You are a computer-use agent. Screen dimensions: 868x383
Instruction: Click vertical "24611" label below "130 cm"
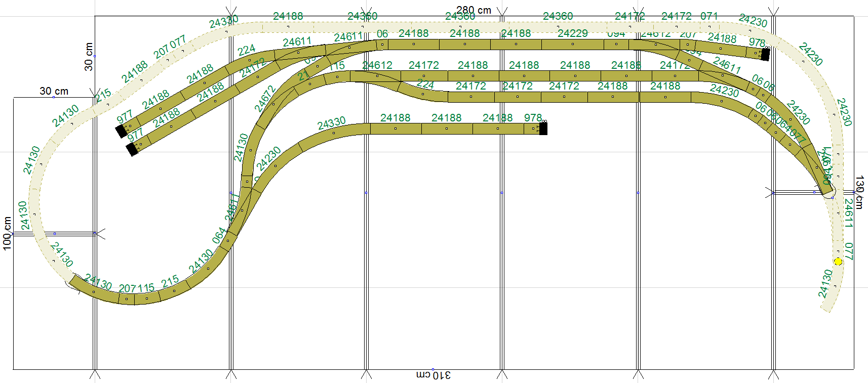(849, 212)
